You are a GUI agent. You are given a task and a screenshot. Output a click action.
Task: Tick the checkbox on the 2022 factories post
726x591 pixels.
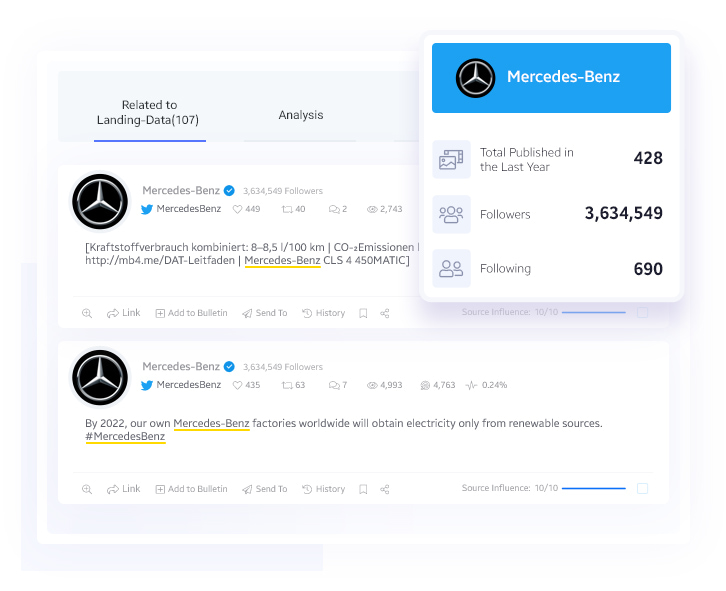(x=642, y=488)
